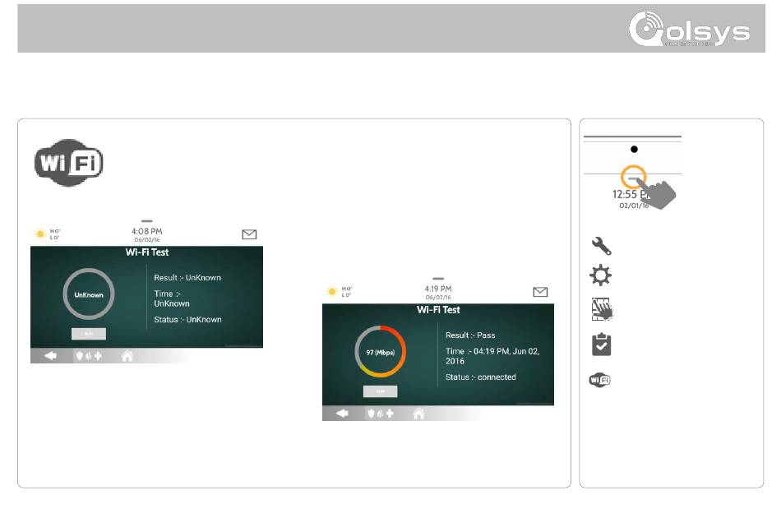Go home from the UnKnown Wi-Fi Test screen
The image size is (781, 532).
[127, 356]
